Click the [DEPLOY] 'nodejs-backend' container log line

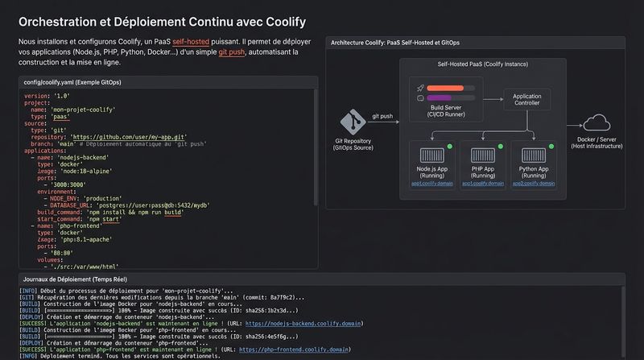[117, 317]
